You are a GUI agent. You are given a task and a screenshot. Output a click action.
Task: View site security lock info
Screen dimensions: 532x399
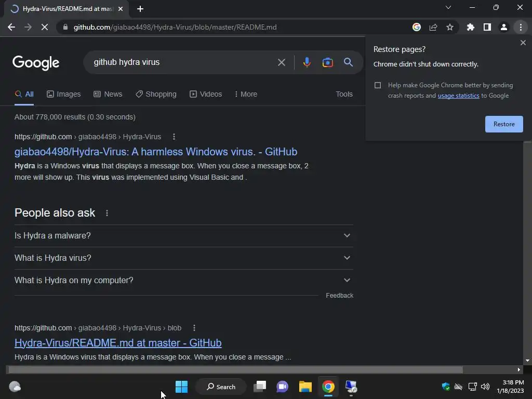tap(65, 27)
